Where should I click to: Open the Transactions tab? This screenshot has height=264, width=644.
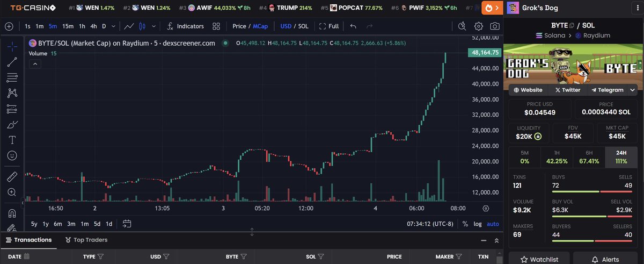coord(29,240)
